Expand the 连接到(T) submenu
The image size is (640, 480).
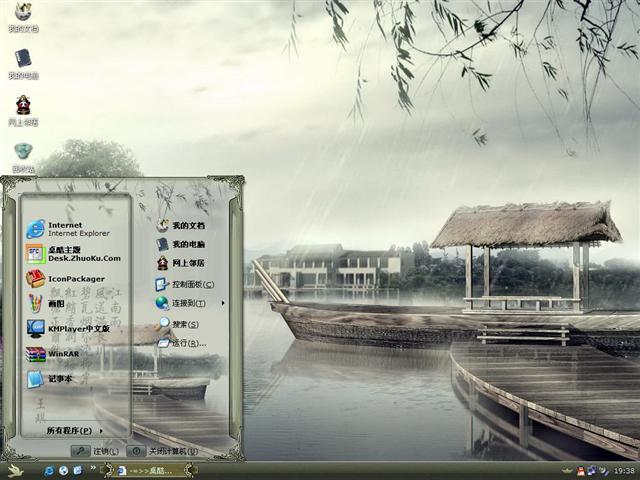click(188, 303)
